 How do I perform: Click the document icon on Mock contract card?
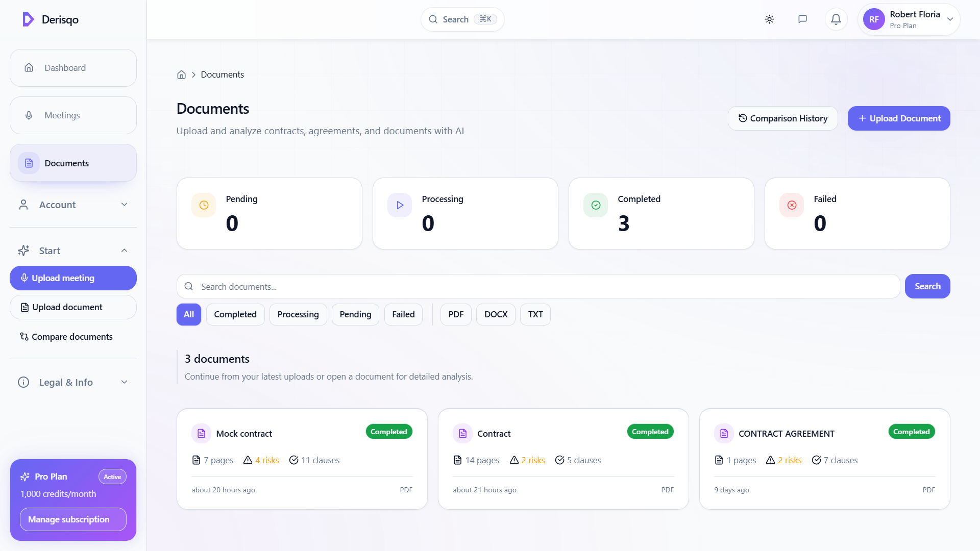[202, 433]
